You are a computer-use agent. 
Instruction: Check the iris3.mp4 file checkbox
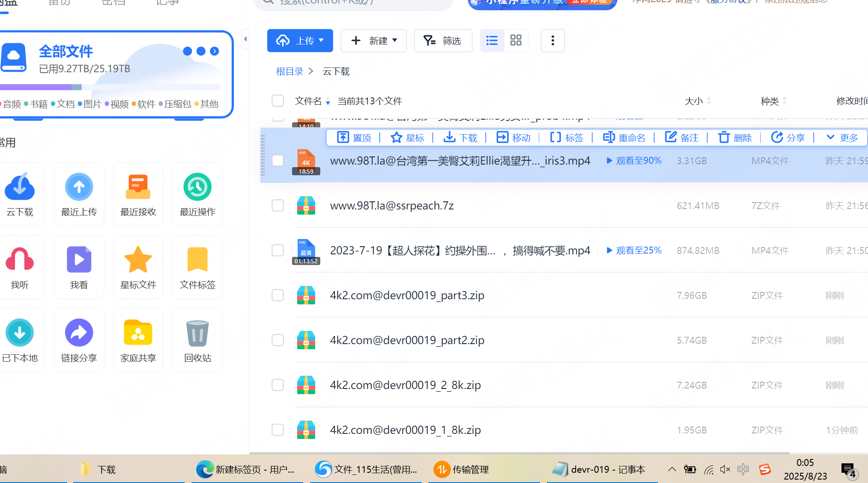click(x=278, y=161)
